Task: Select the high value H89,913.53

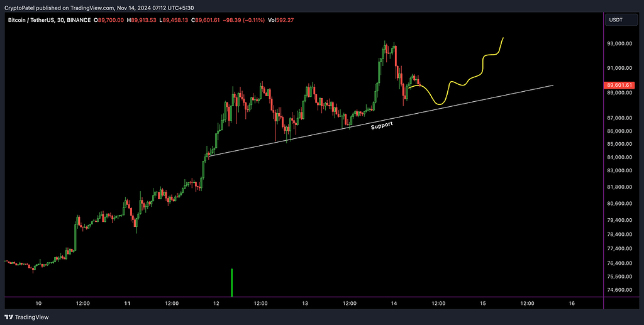Action: [x=142, y=20]
